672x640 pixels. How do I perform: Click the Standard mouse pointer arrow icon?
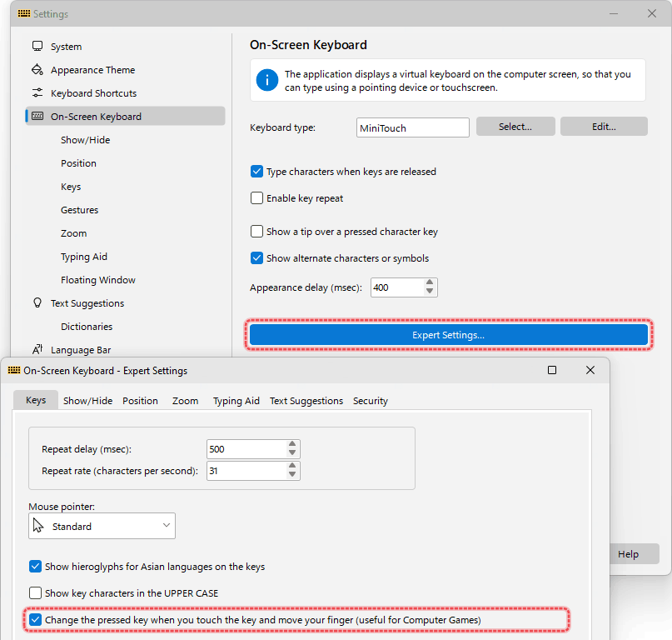[x=38, y=526]
